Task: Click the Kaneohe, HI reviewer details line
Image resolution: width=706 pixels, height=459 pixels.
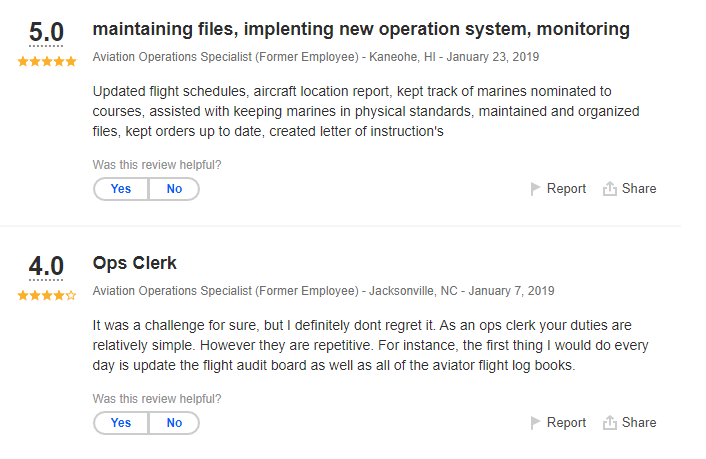Action: click(315, 57)
